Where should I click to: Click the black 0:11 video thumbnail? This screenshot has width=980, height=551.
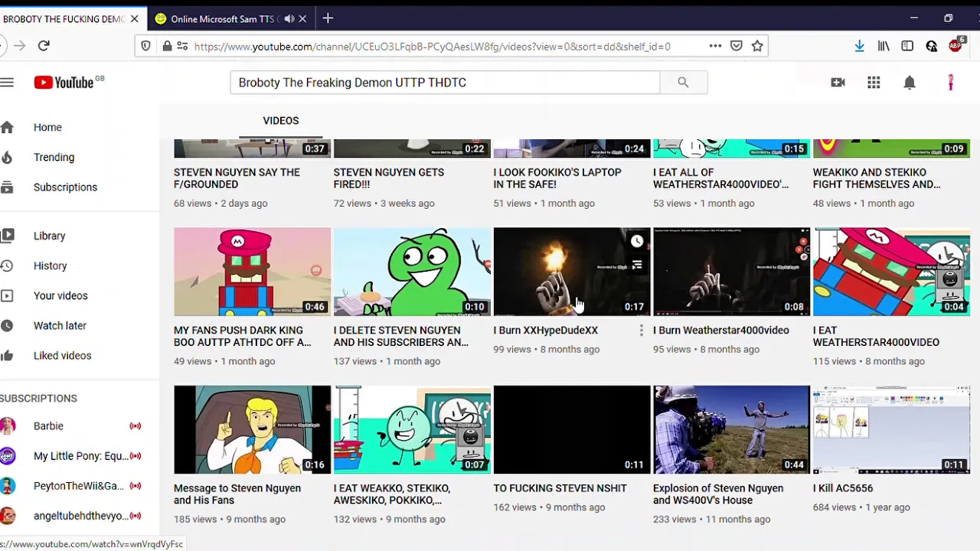(572, 430)
